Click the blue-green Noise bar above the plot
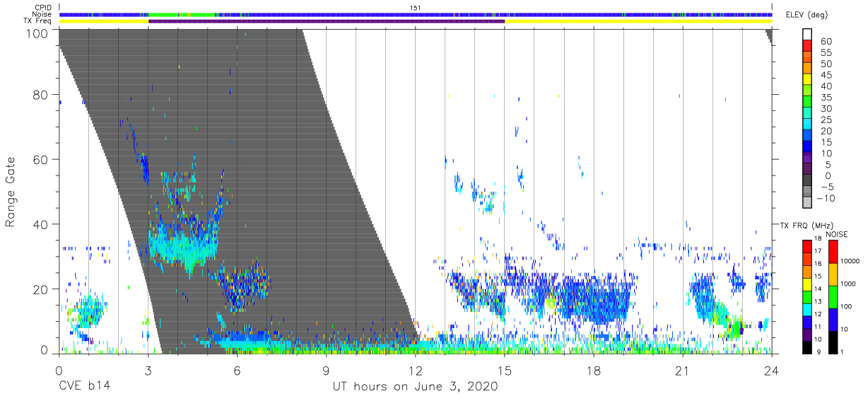Screen dimensions: 868x401 coord(416,14)
